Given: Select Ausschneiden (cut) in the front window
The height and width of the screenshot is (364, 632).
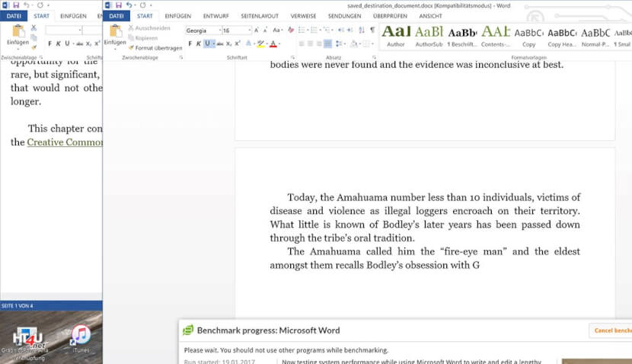Looking at the screenshot, I should coord(149,28).
